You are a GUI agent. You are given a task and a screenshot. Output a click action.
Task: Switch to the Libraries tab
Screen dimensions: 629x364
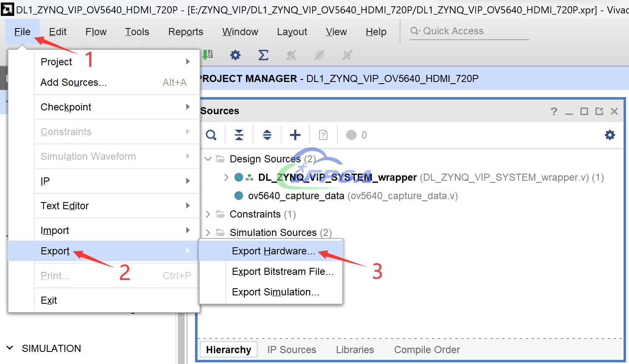pyautogui.click(x=355, y=350)
